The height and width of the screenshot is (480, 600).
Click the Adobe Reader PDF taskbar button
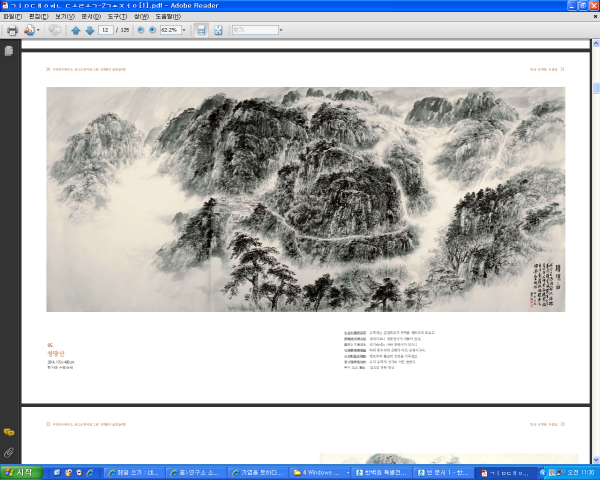(505, 473)
